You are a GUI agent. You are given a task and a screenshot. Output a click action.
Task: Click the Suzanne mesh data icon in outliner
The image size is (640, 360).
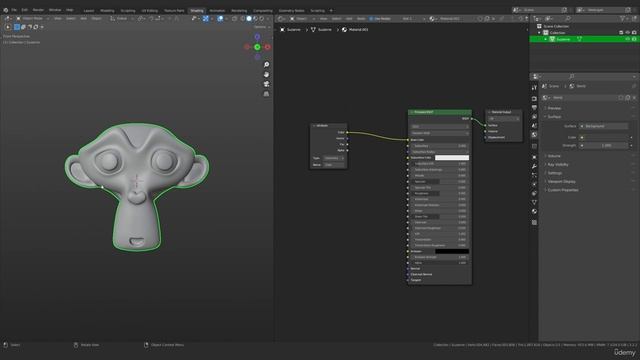point(579,39)
